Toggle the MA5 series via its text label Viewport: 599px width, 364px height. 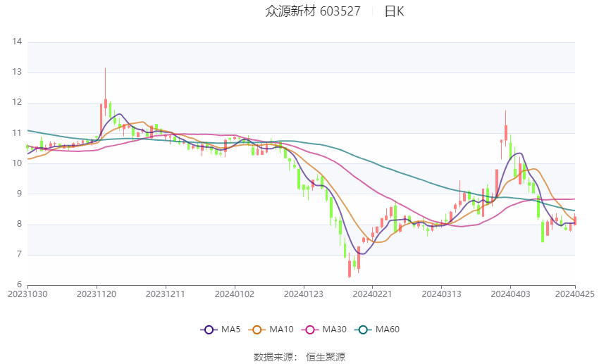point(231,329)
